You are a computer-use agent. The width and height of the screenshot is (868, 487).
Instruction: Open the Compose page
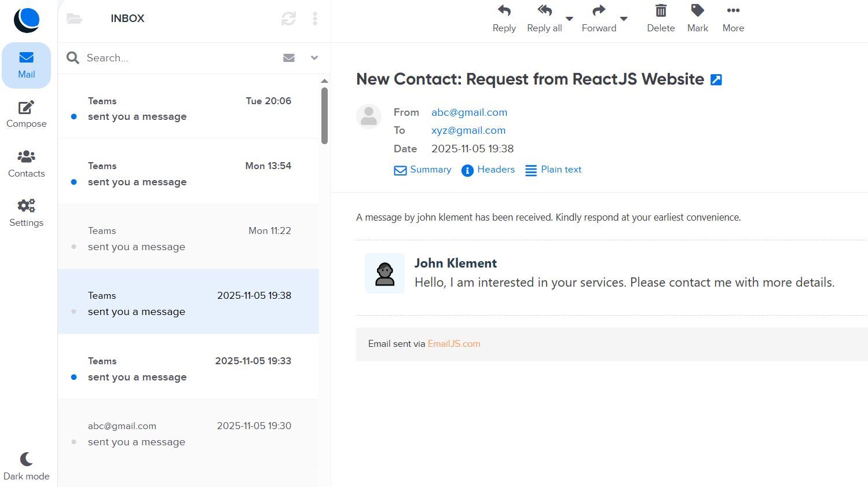[x=26, y=115]
